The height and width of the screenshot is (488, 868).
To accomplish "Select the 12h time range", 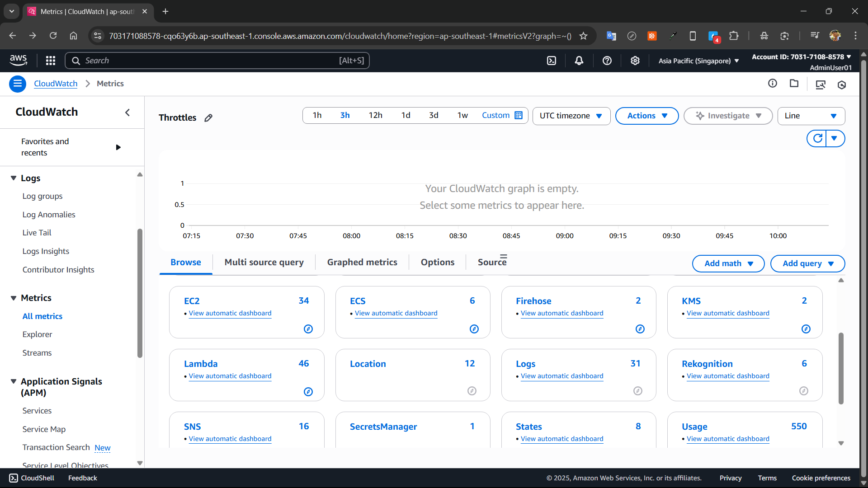I will (x=375, y=115).
